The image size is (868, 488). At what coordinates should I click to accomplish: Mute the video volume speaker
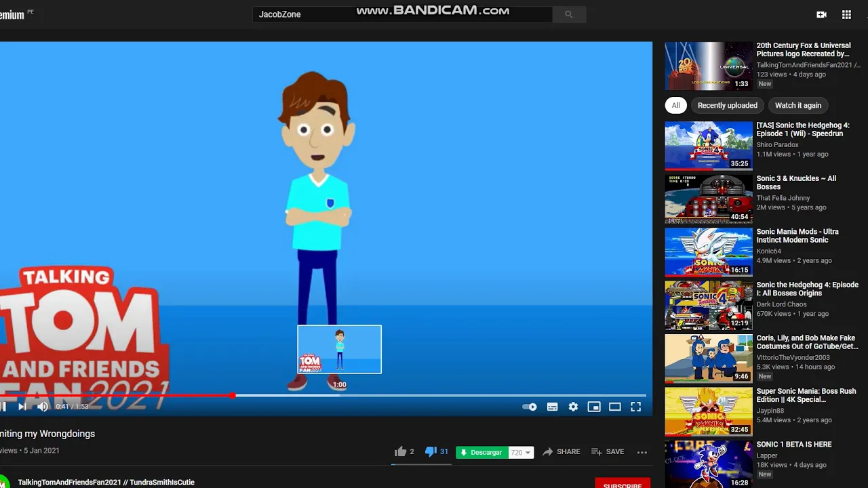[43, 407]
